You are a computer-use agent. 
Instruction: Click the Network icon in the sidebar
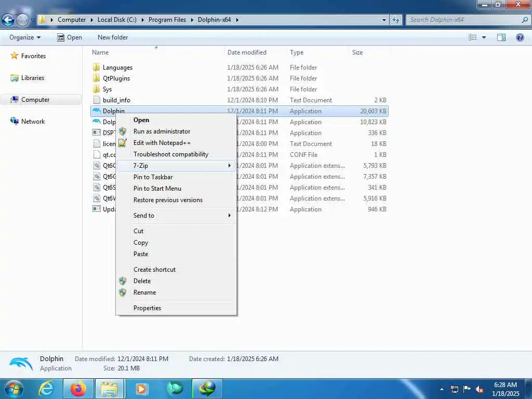(x=14, y=121)
